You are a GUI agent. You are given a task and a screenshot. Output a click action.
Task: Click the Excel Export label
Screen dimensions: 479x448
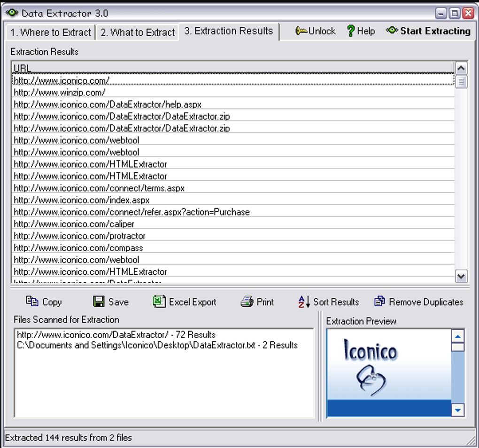[x=193, y=302]
